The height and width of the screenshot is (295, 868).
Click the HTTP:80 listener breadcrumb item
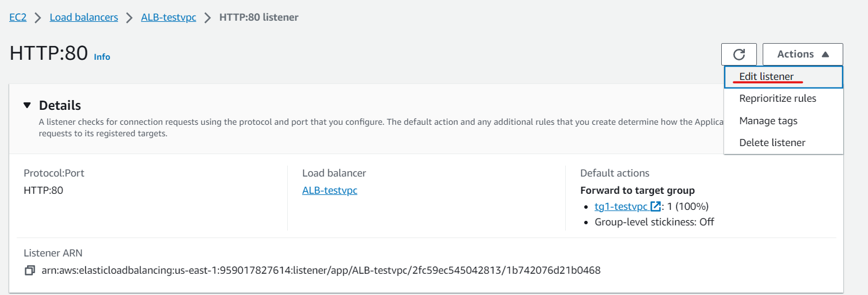pyautogui.click(x=259, y=17)
